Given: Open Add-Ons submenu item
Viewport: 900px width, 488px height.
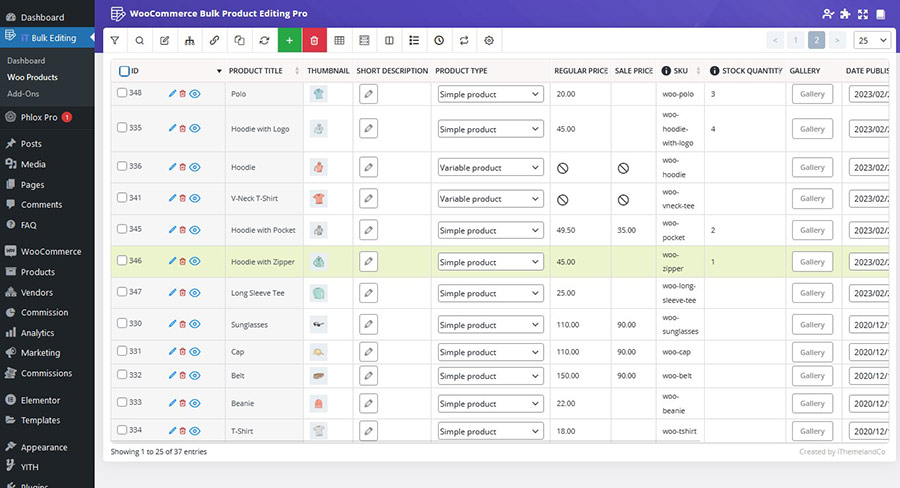Looking at the screenshot, I should point(23,94).
